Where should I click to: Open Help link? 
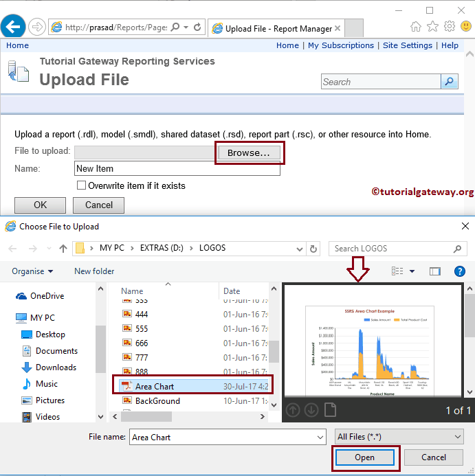point(450,45)
